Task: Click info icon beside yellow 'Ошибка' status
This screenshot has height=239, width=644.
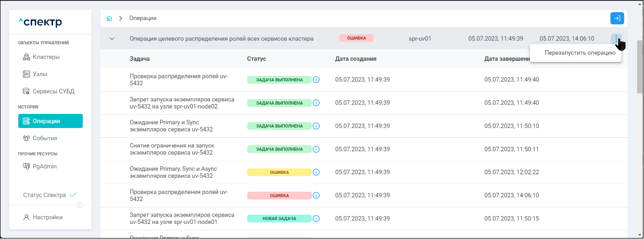Action: coord(316,172)
